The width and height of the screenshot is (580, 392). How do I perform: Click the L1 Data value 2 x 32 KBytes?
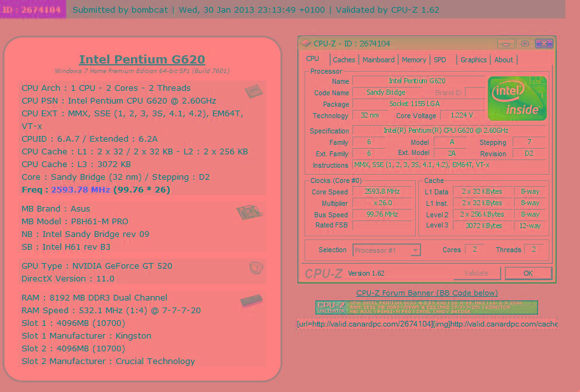tap(482, 191)
